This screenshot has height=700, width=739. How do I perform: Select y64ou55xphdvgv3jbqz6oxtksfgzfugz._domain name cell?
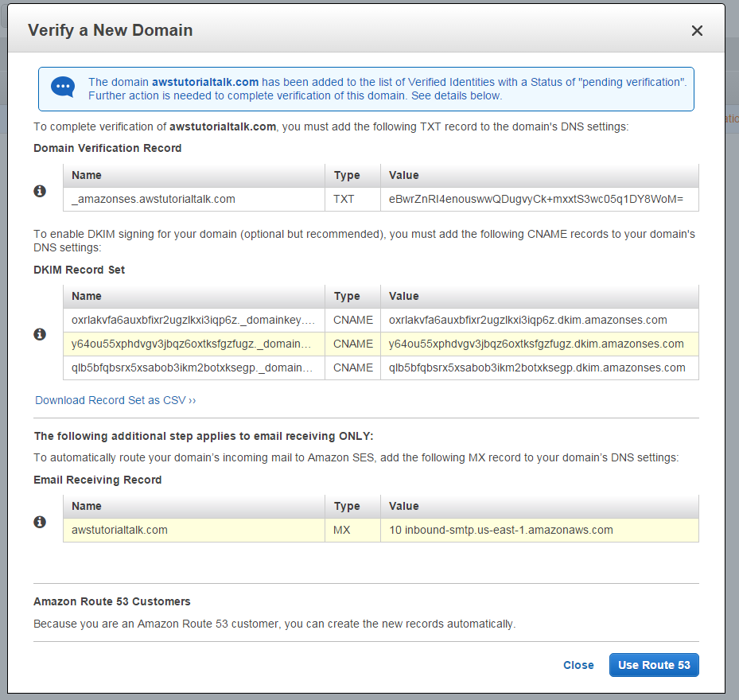194,344
